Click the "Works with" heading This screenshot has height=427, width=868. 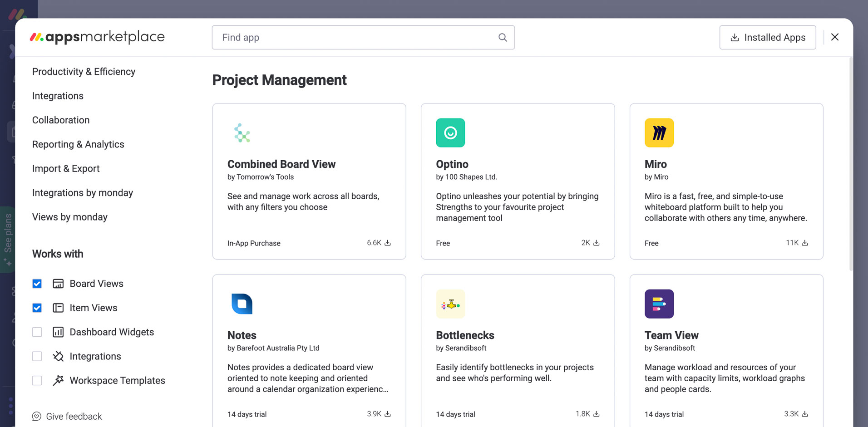(x=58, y=254)
